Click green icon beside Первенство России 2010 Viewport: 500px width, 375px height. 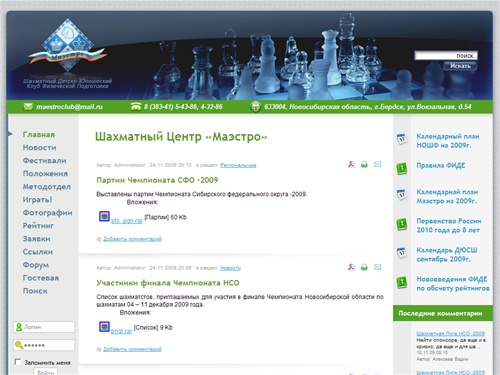(402, 224)
